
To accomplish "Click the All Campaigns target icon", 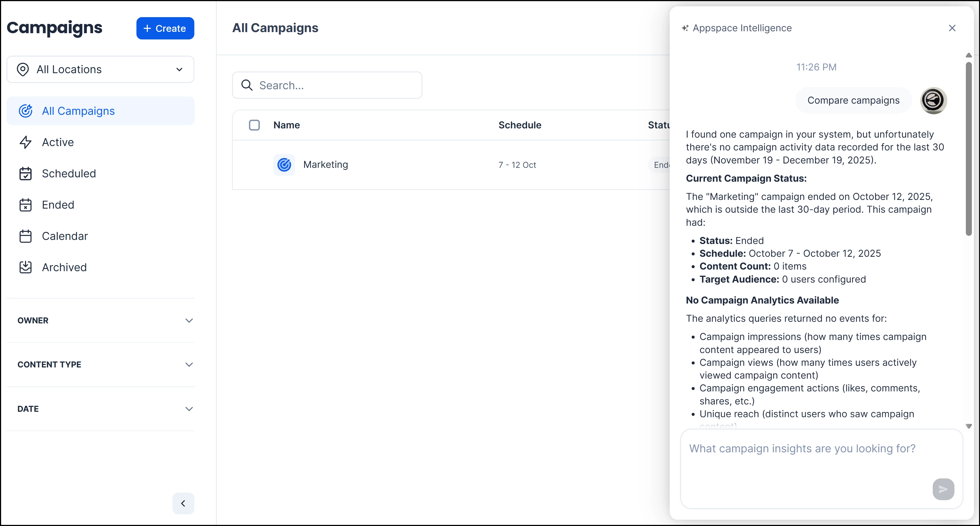I will 26,111.
